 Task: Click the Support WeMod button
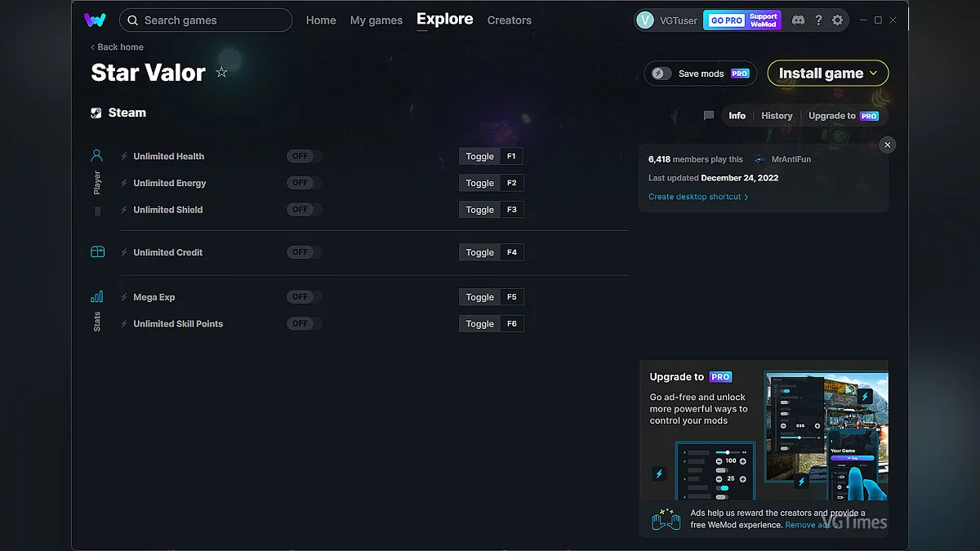tap(764, 20)
